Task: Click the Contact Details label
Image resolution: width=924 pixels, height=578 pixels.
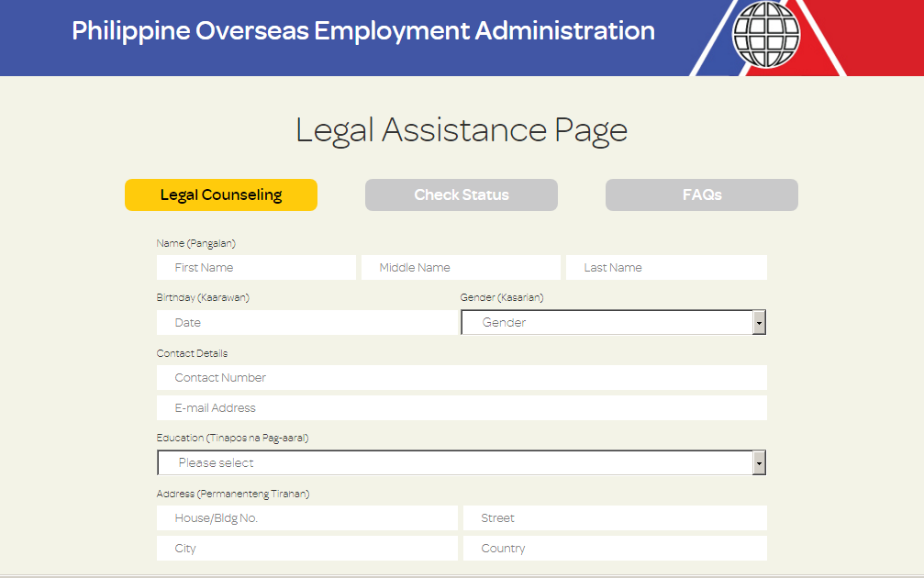Action: [x=192, y=353]
